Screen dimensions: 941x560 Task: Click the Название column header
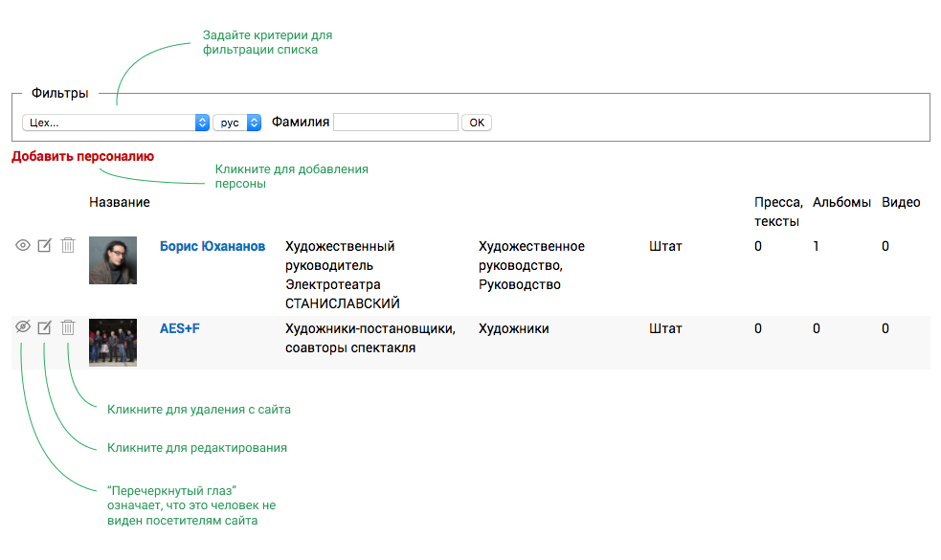coord(120,202)
